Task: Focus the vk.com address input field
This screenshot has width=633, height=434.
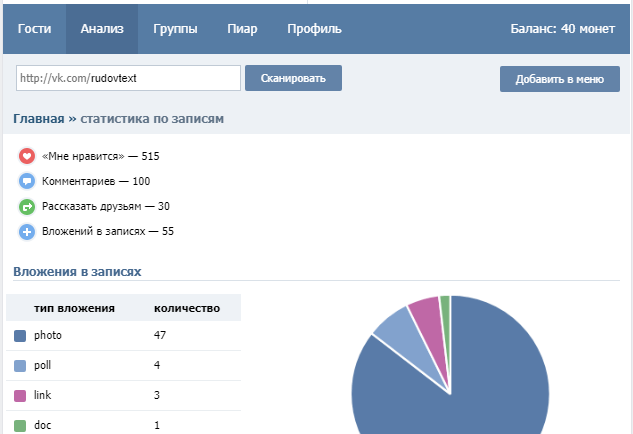Action: click(128, 78)
